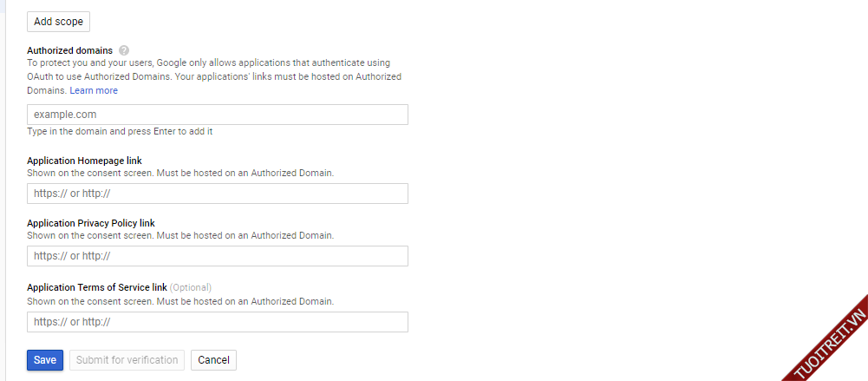Image resolution: width=868 pixels, height=381 pixels.
Task: Click the help icon beside Authorized domains
Action: (x=124, y=50)
